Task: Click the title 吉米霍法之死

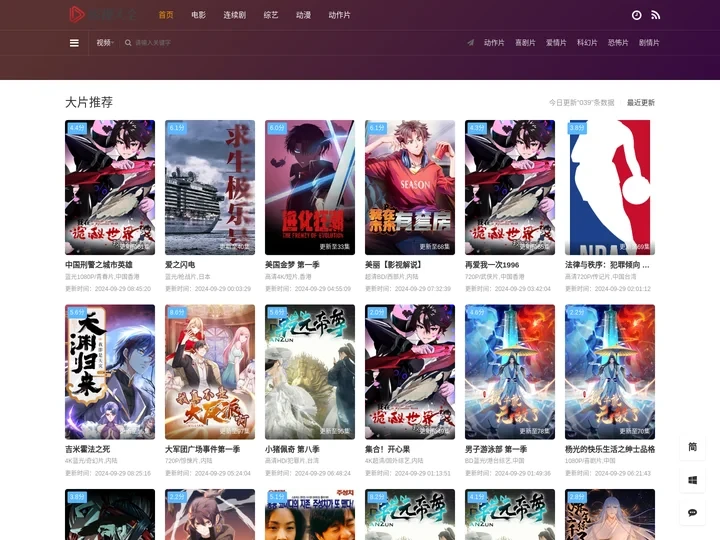Action: click(87, 450)
